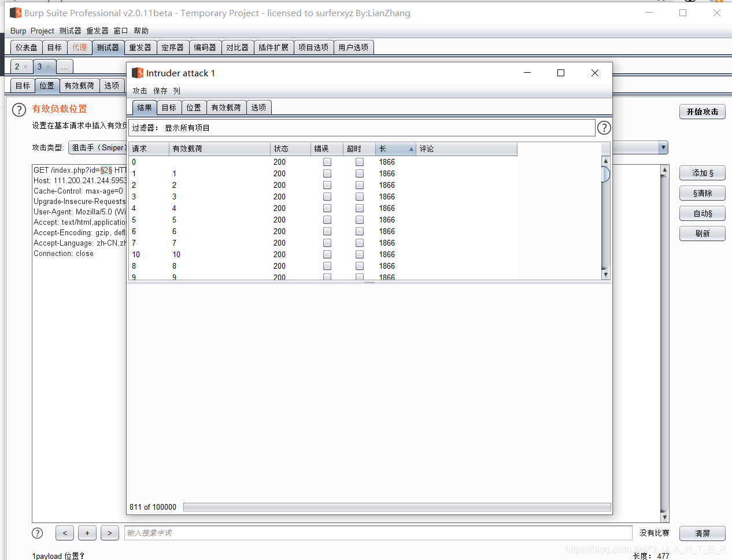
Task: Toggle 错误 checkbox for request 5
Action: tap(327, 220)
